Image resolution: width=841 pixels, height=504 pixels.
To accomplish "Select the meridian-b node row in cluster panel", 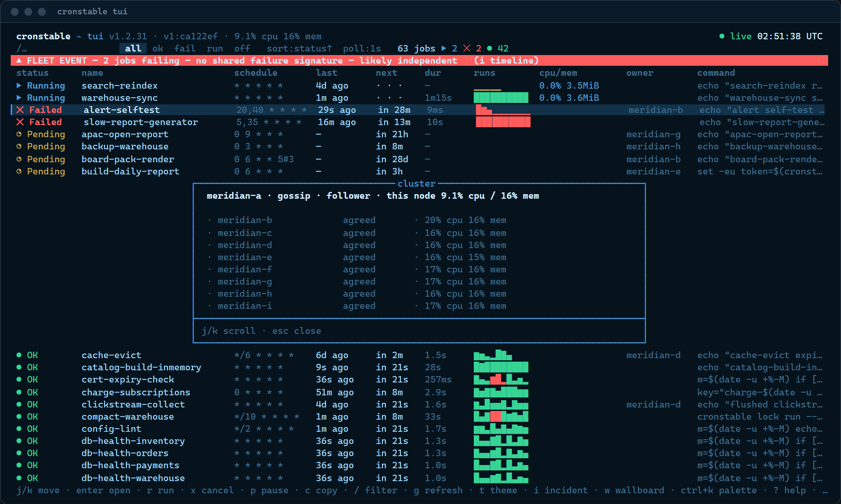I will (x=358, y=220).
